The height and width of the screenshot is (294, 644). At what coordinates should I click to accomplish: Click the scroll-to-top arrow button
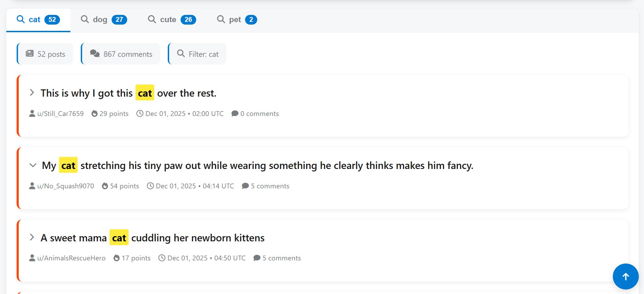click(625, 276)
